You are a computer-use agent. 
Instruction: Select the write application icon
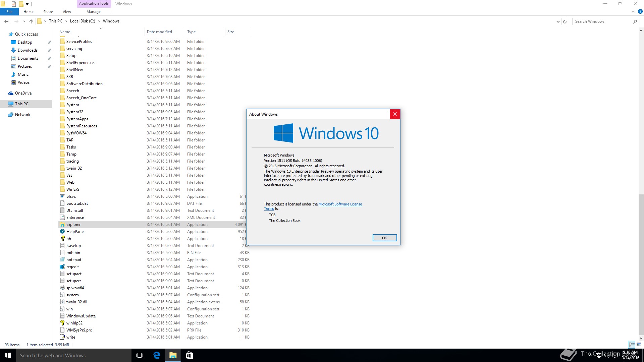[x=62, y=337]
